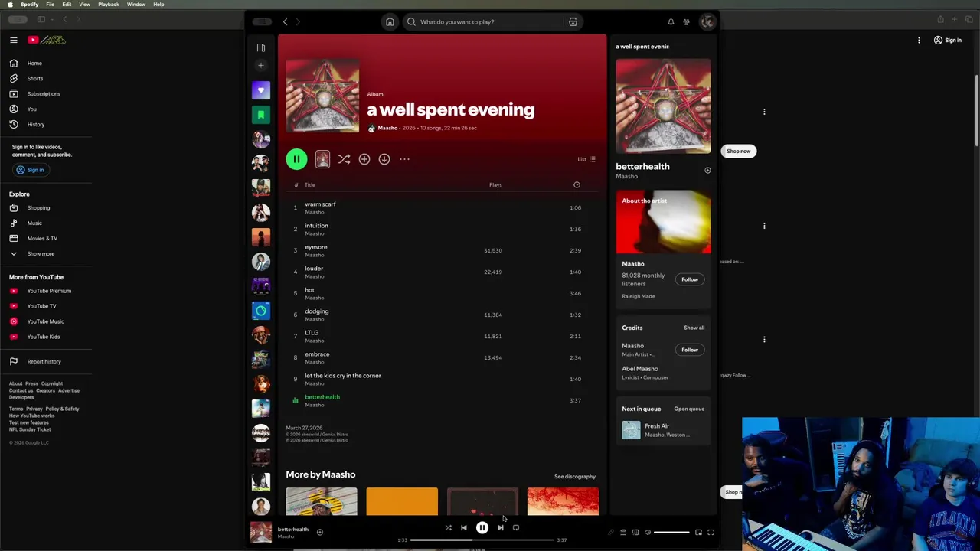This screenshot has height=551, width=980.
Task: Adjust the volume slider
Action: click(671, 532)
